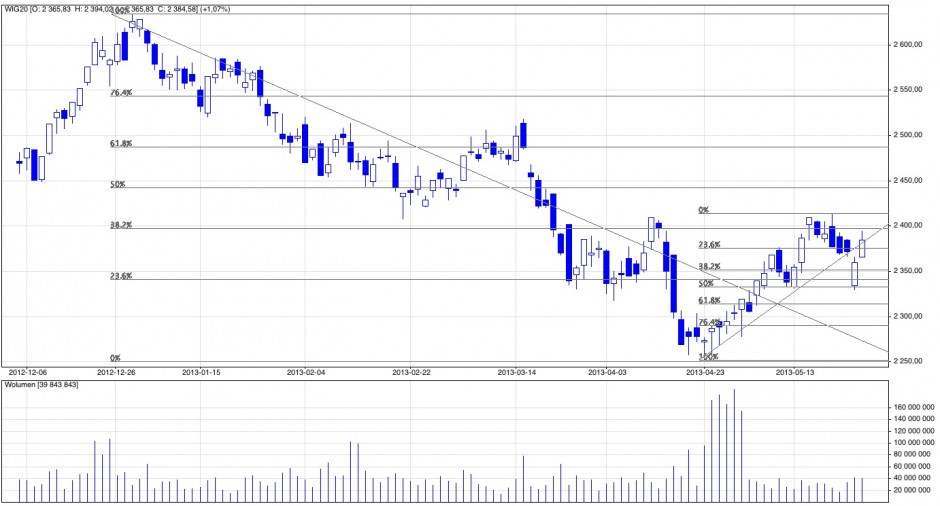
Task: Click the large 61.8% Fibonacci retracement label
Action: pyautogui.click(x=120, y=143)
